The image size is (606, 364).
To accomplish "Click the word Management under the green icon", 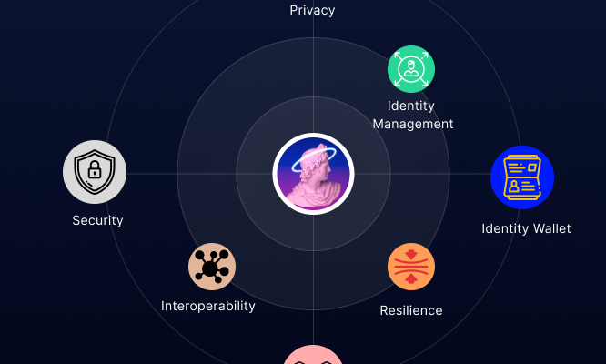I will click(x=413, y=124).
